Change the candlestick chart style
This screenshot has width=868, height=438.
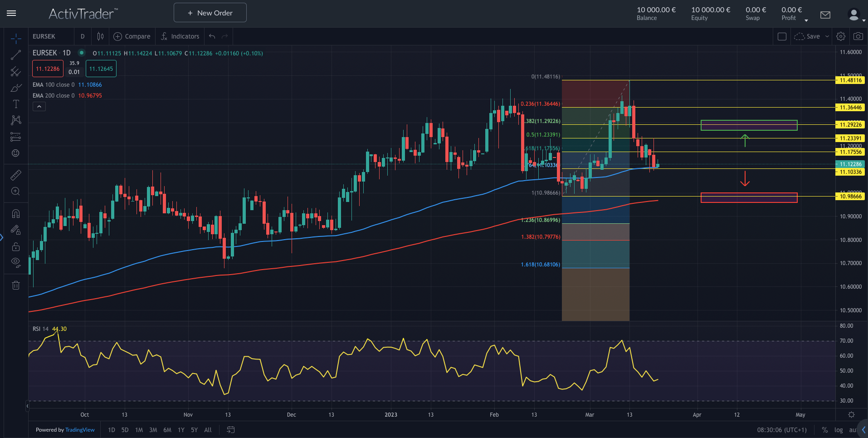(x=100, y=36)
